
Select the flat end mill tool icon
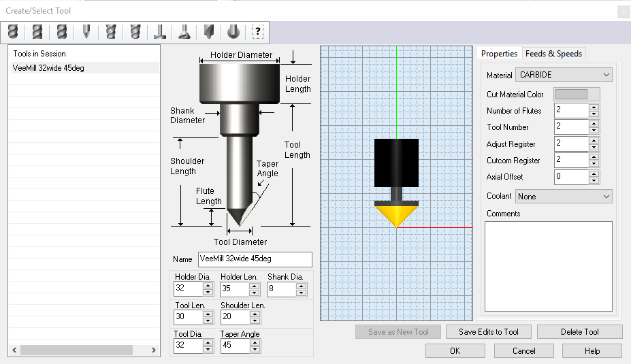[x=37, y=32]
